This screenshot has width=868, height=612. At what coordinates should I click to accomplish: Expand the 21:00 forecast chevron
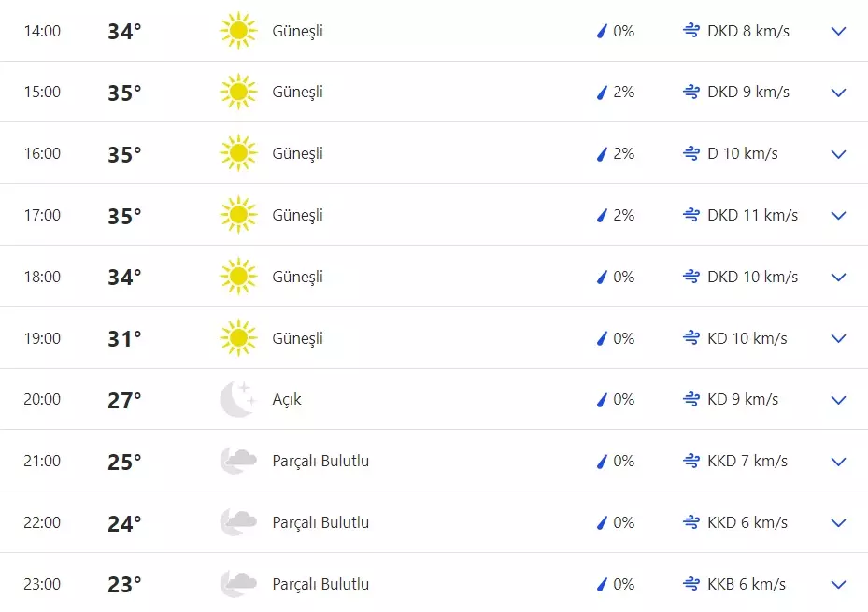[x=838, y=462]
